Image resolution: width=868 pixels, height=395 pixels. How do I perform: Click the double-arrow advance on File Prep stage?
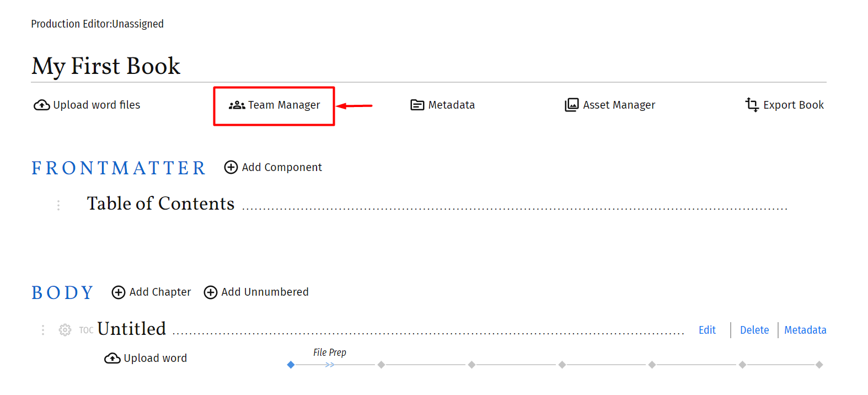point(330,365)
